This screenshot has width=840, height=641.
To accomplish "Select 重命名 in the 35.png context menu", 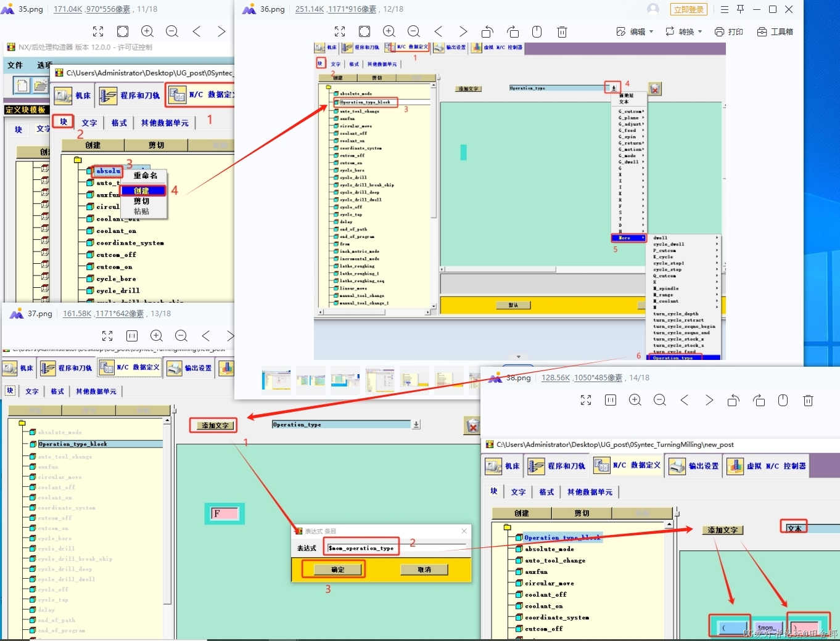I will 146,176.
